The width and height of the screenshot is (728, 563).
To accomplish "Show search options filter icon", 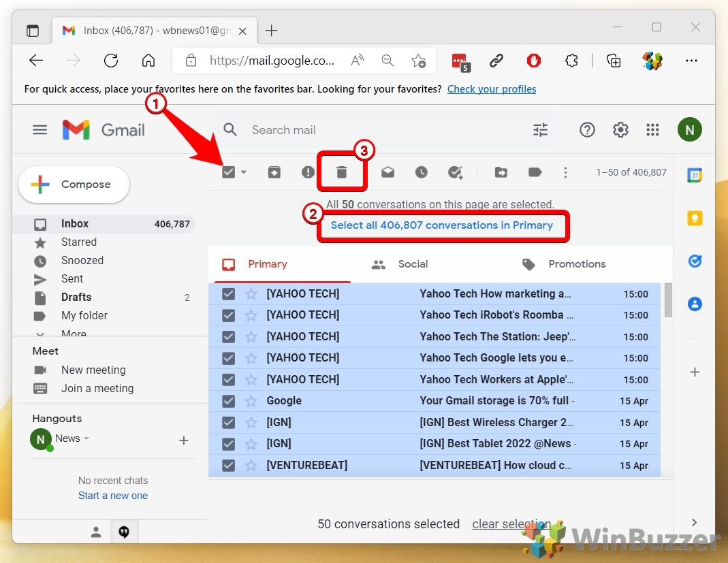I will pyautogui.click(x=541, y=129).
